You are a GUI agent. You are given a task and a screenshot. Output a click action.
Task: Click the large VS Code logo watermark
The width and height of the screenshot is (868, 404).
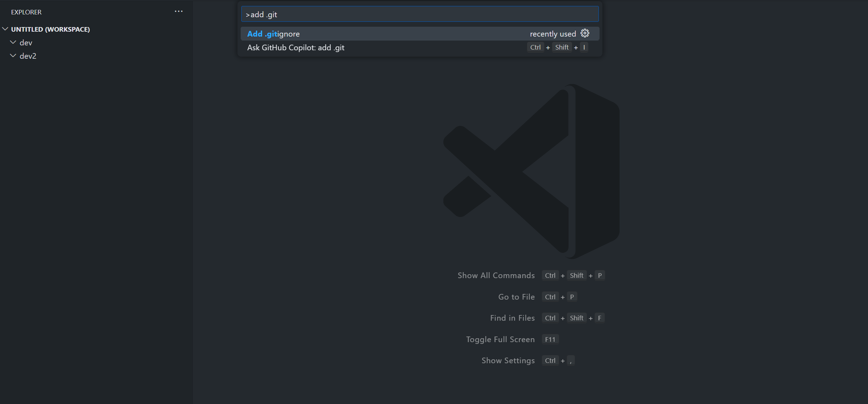tap(531, 171)
